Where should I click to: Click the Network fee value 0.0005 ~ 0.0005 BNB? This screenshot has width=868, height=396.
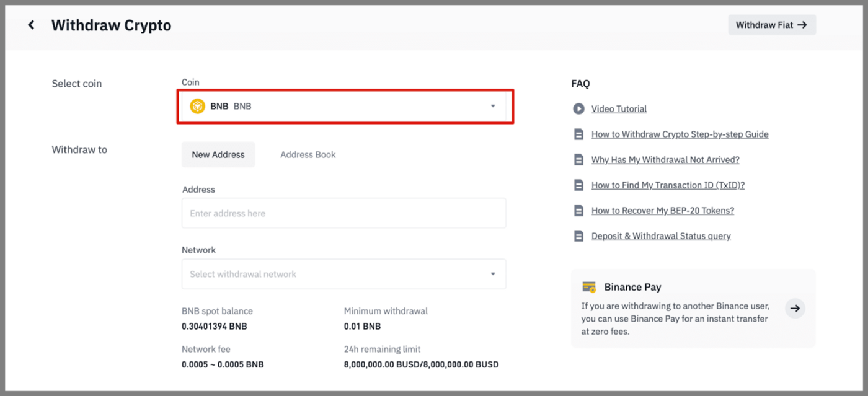tap(223, 364)
